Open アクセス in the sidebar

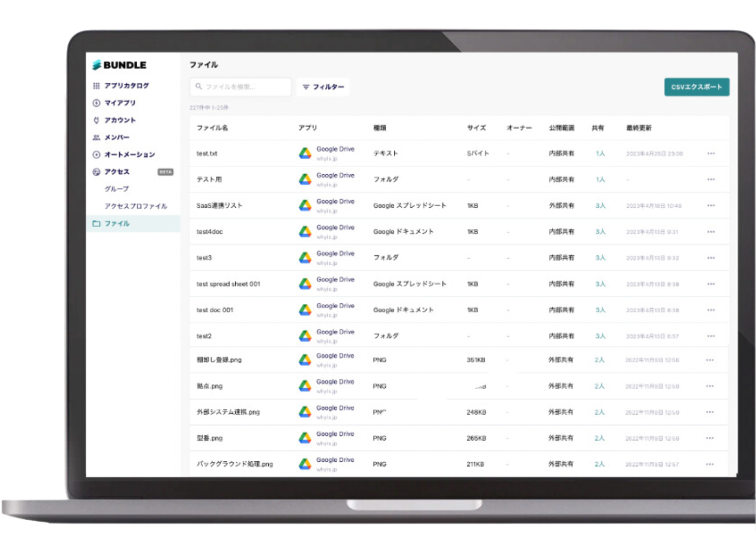pyautogui.click(x=117, y=172)
